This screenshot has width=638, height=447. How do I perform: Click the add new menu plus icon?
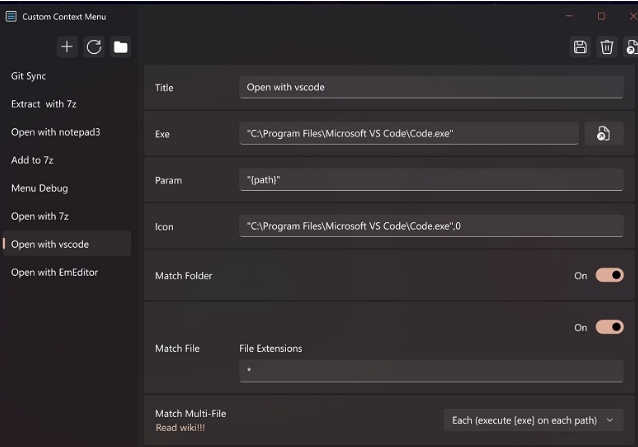[x=67, y=47]
